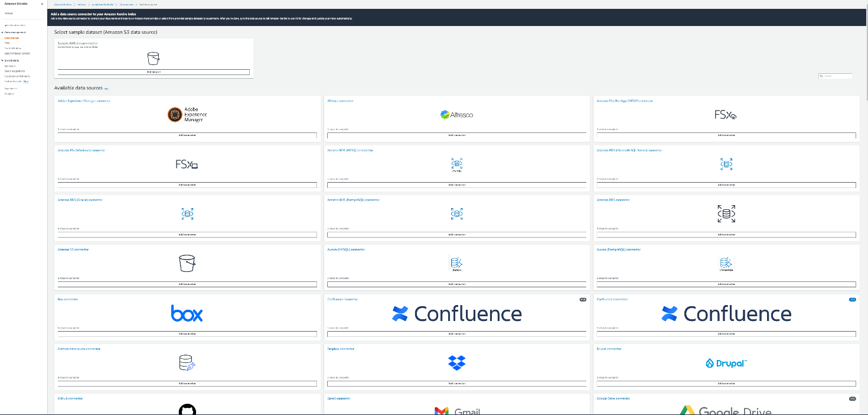Click the Gmail logo
Image resolution: width=868 pixels, height=415 pixels.
point(456,411)
